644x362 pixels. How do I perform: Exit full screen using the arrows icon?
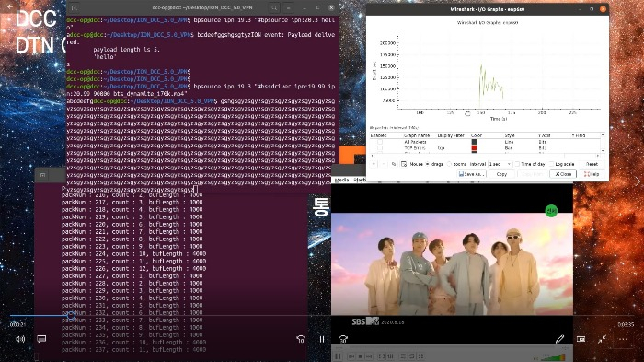click(x=602, y=339)
